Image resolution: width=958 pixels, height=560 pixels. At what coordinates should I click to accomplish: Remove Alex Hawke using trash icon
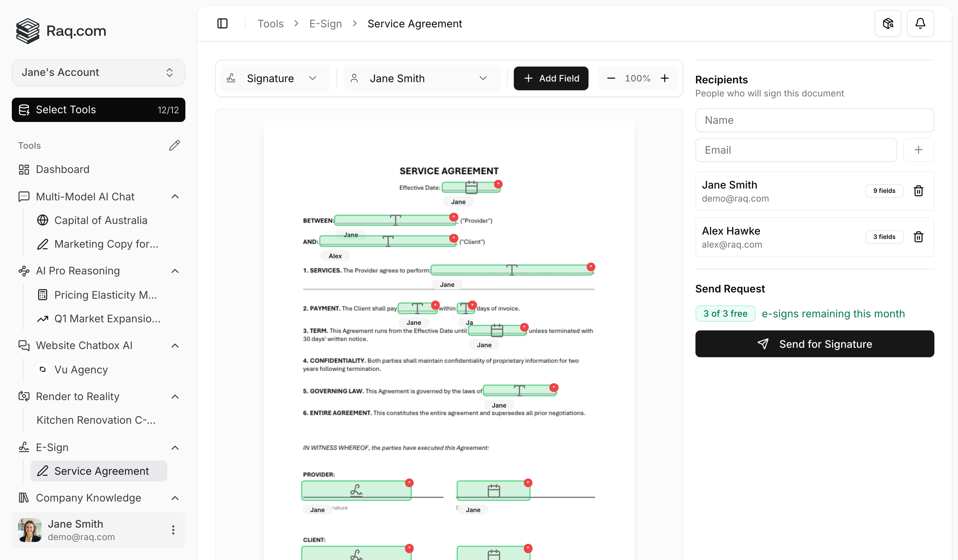(x=918, y=236)
